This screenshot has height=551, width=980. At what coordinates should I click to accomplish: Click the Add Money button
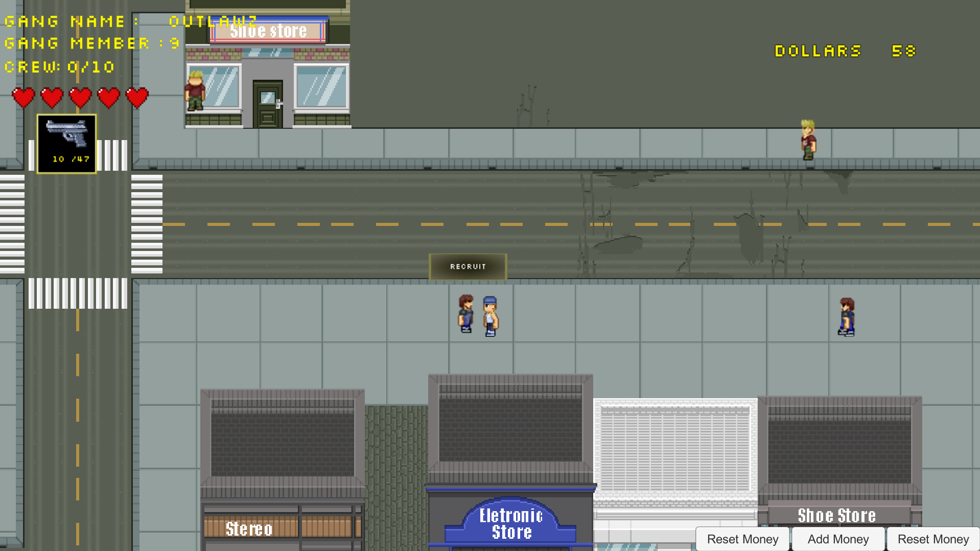point(838,539)
